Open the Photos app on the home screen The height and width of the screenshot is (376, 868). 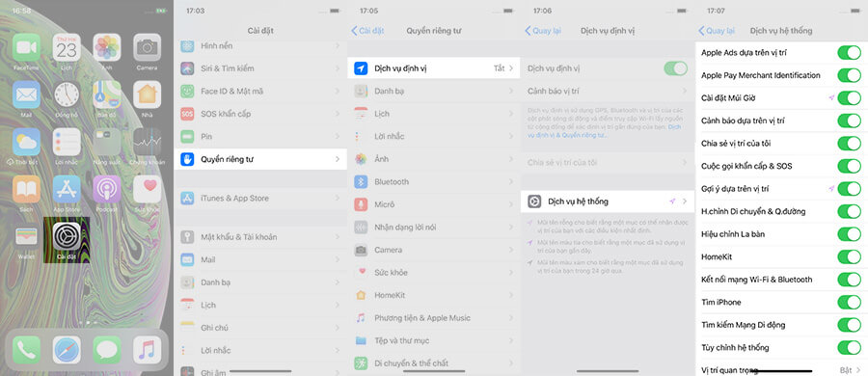tap(107, 47)
